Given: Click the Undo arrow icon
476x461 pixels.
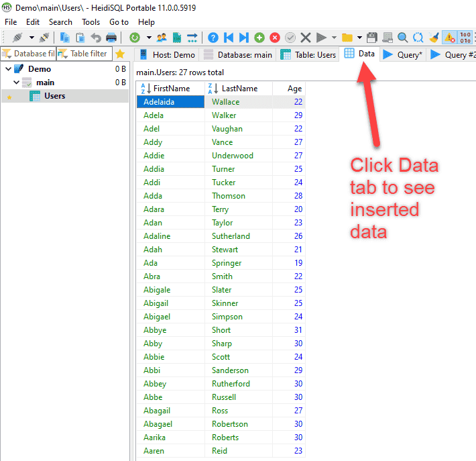Looking at the screenshot, I should tap(96, 38).
